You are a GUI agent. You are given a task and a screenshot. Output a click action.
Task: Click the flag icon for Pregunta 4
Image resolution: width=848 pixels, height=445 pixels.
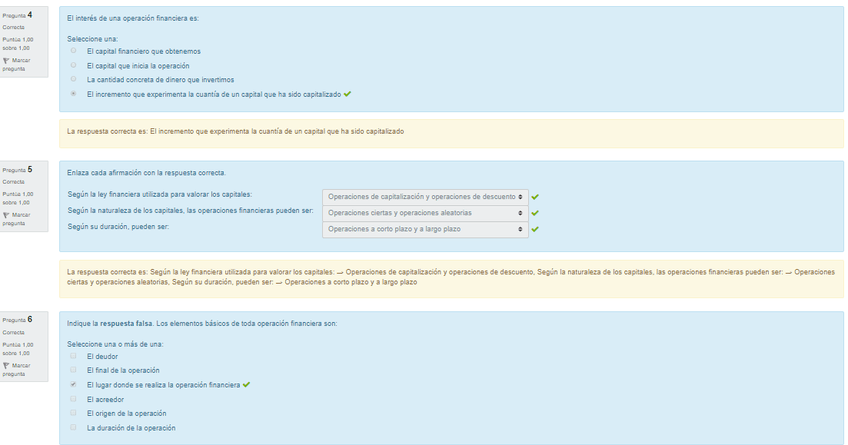coord(7,60)
